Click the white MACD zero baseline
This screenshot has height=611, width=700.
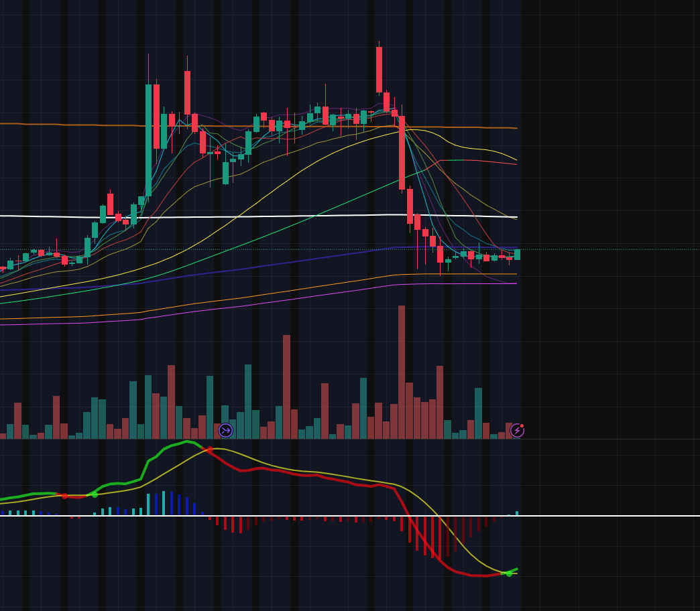click(350, 516)
